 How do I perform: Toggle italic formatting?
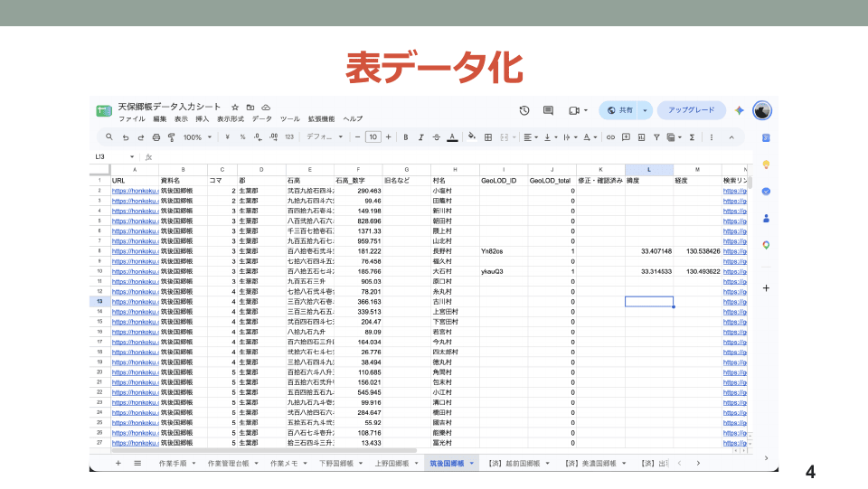(x=420, y=137)
